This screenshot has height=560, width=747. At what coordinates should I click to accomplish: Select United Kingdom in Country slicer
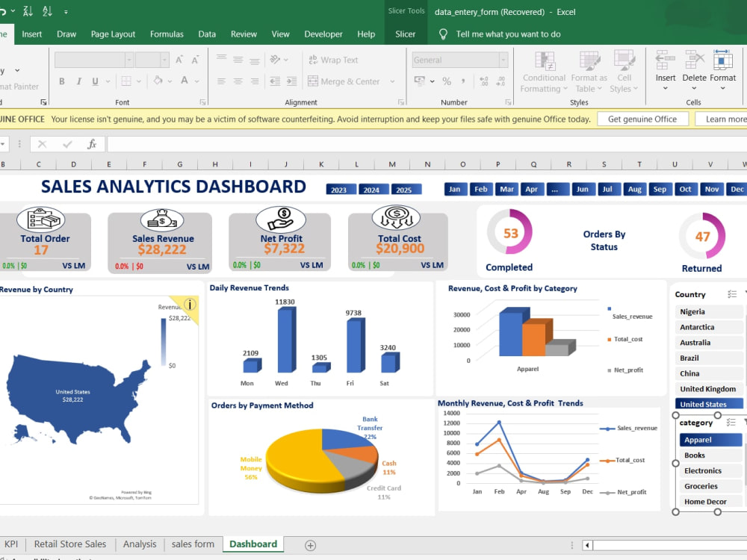(708, 389)
